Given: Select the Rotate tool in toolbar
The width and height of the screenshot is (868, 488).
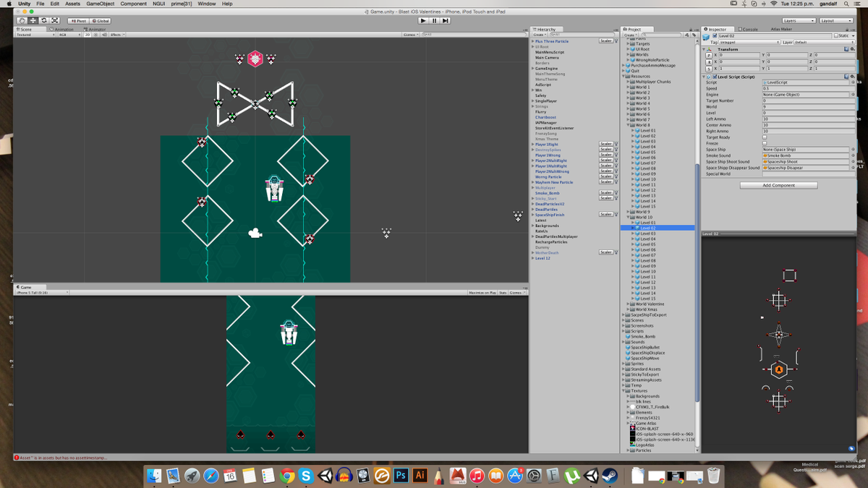Looking at the screenshot, I should pos(43,20).
